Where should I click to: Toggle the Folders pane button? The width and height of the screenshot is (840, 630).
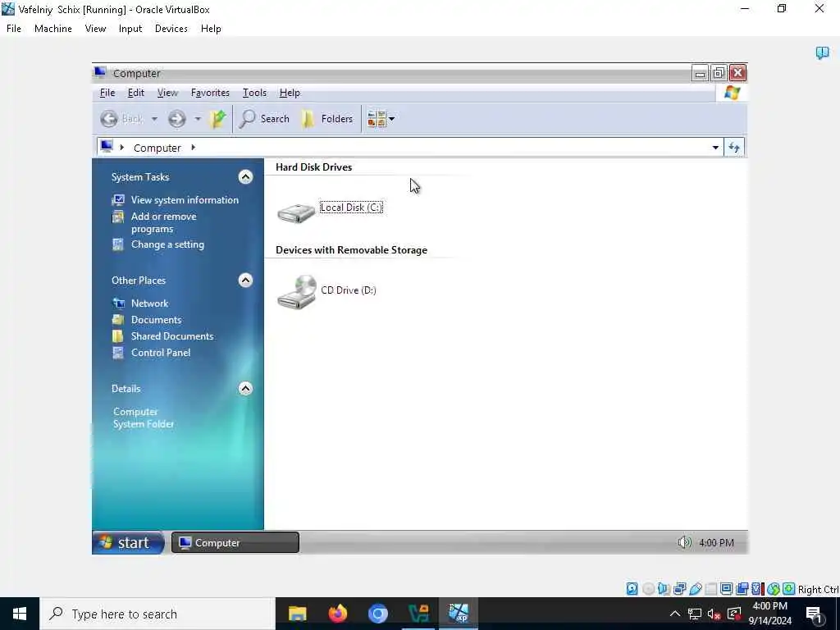click(x=327, y=119)
